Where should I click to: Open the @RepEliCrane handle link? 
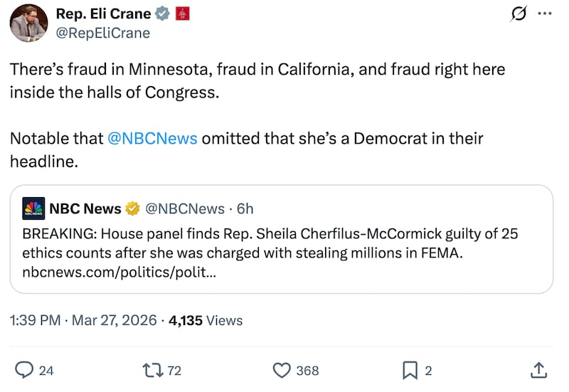click(x=103, y=33)
